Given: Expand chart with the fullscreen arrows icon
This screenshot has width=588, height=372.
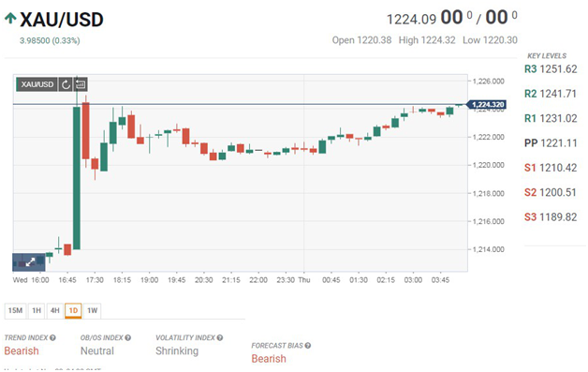Looking at the screenshot, I should (29, 262).
